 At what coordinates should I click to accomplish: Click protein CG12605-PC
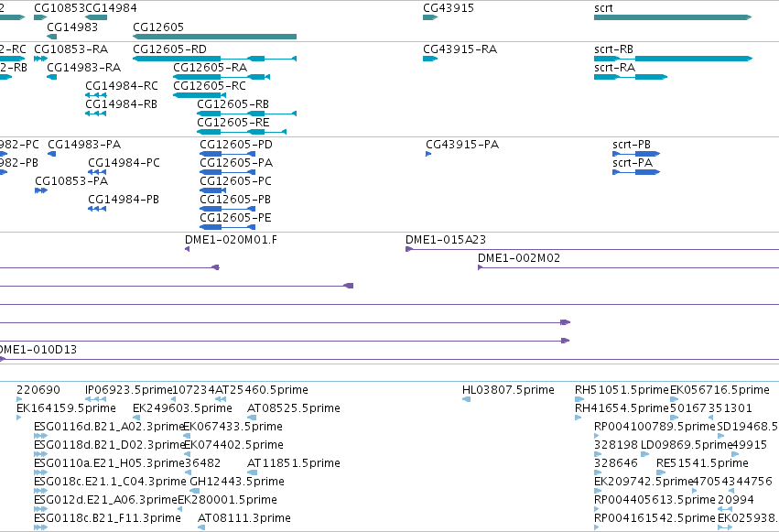tap(213, 190)
